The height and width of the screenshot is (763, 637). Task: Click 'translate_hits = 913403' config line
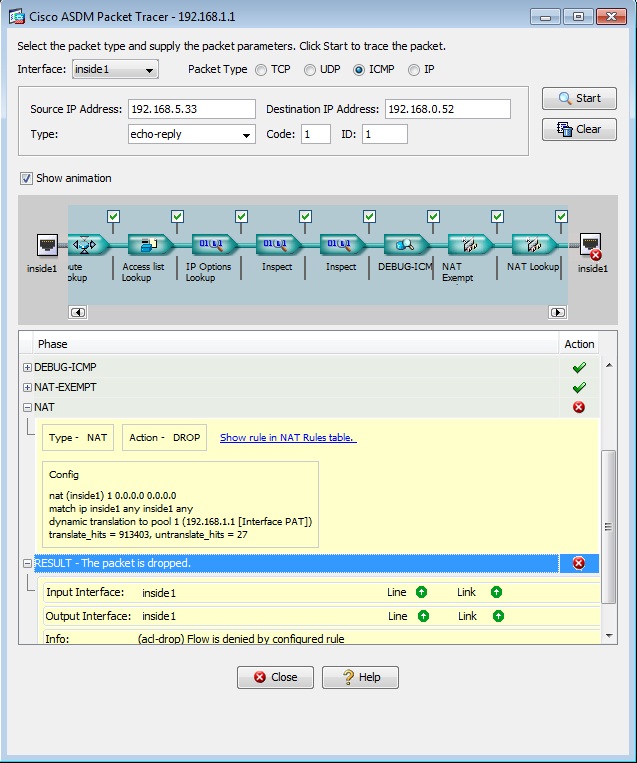click(148, 535)
